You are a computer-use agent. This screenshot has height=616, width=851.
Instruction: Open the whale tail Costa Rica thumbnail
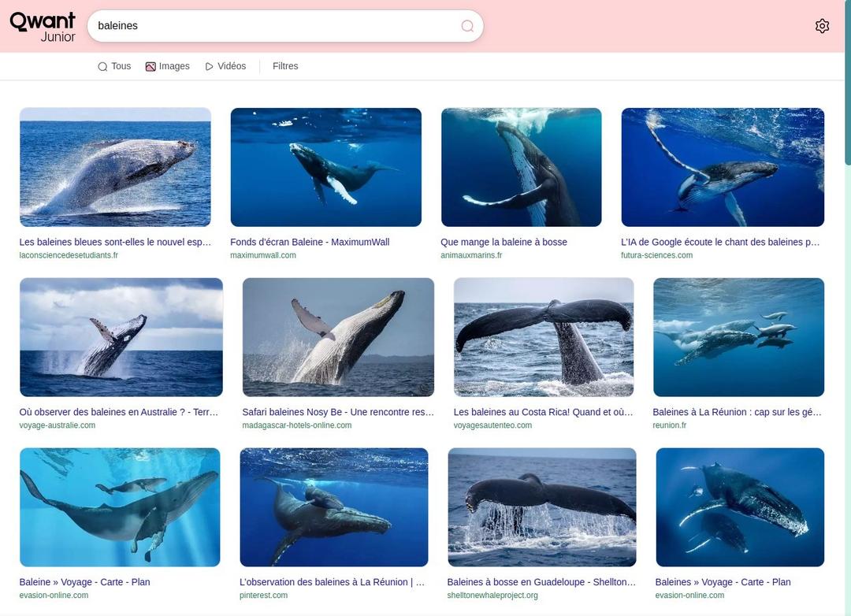pyautogui.click(x=543, y=337)
